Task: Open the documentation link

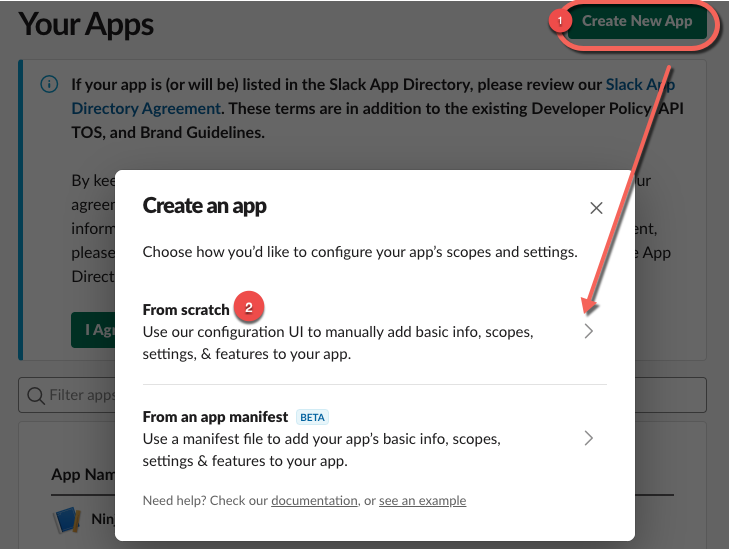Action: point(314,500)
